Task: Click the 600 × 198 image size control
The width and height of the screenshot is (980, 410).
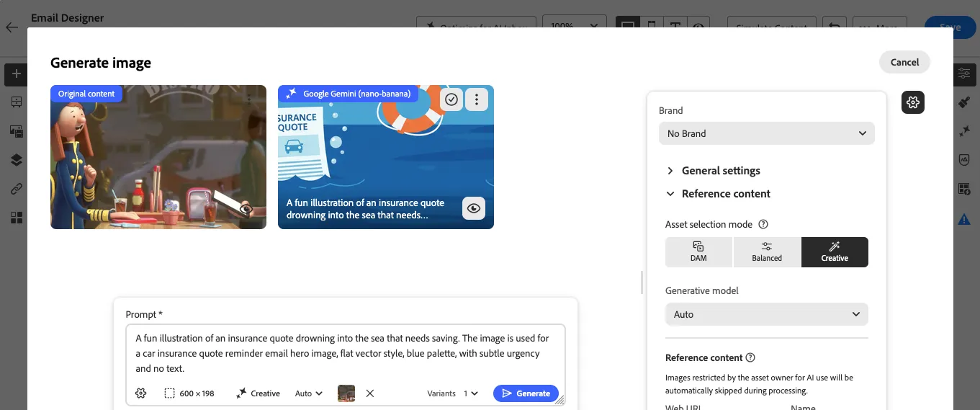Action: [189, 393]
